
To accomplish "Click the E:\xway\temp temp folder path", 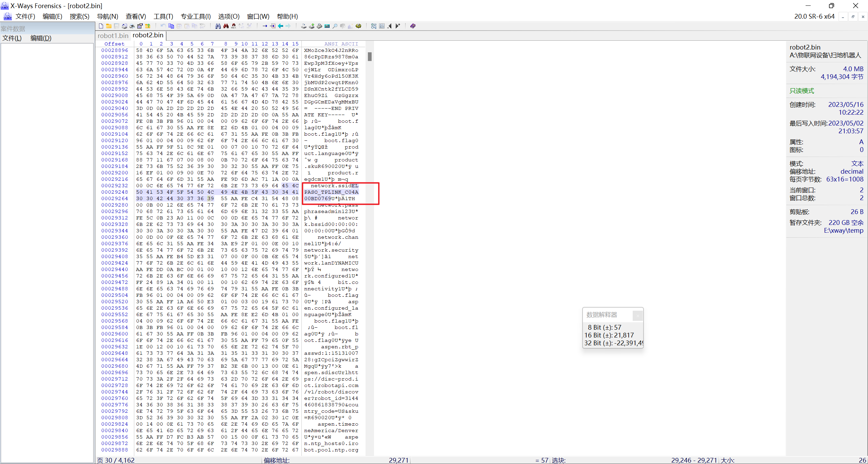I will pyautogui.click(x=843, y=230).
